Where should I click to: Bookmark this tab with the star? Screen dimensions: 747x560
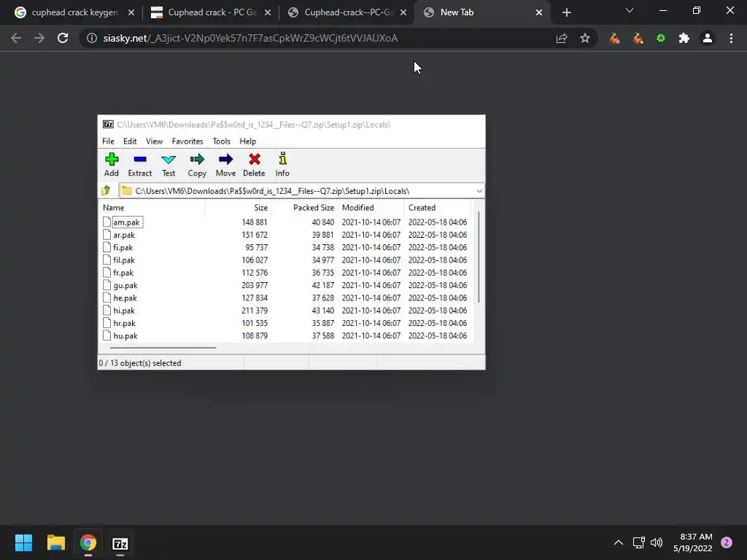tap(585, 38)
